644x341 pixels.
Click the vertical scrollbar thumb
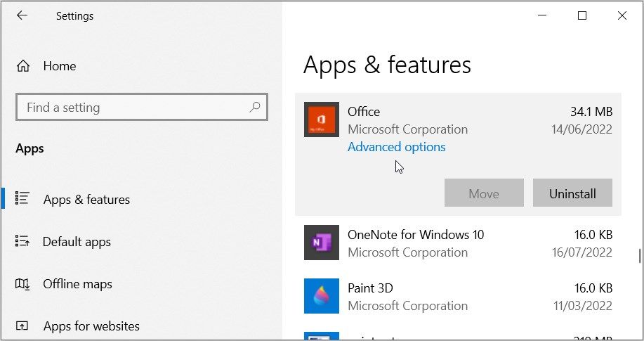(640, 256)
